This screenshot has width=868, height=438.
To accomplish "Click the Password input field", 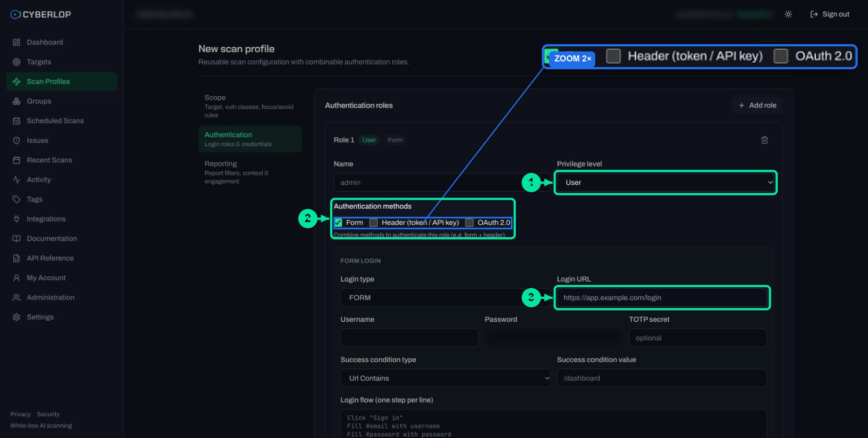I will coord(554,338).
